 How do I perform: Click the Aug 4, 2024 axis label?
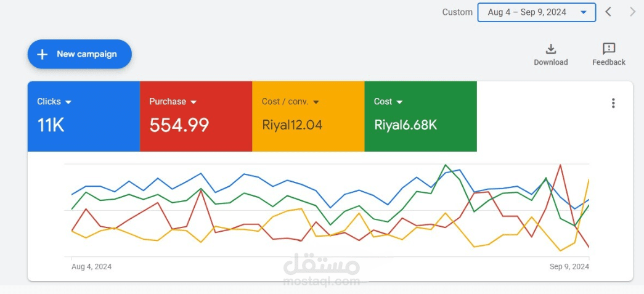92,266
